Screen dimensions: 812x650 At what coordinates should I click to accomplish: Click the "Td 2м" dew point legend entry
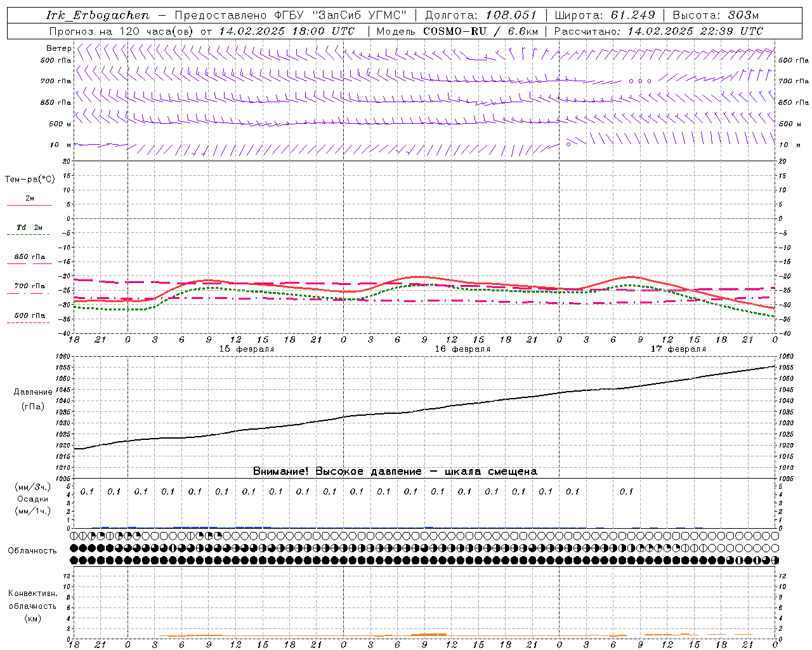[x=30, y=227]
